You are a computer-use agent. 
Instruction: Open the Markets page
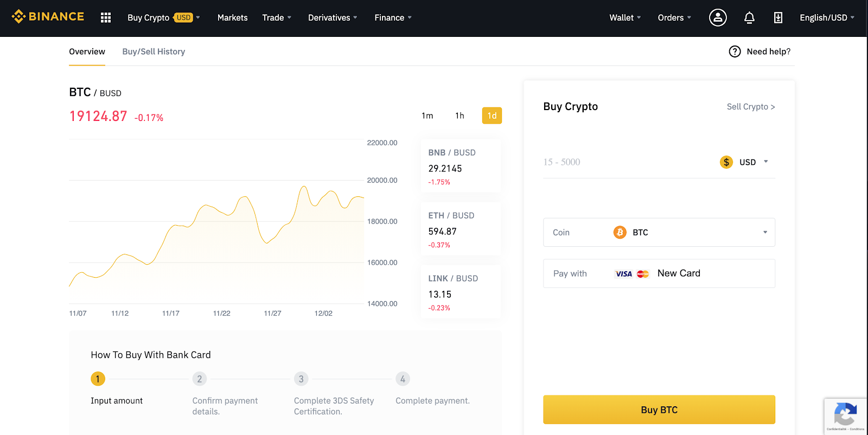(x=232, y=18)
